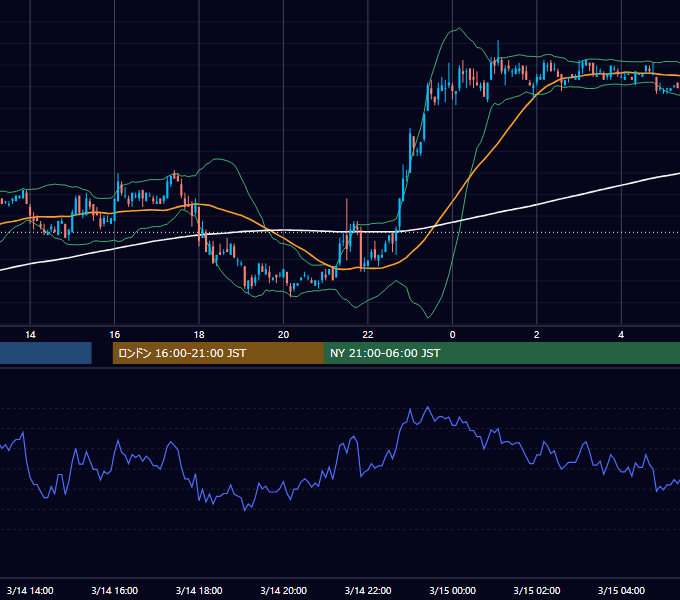Click the 14 hour label on price chart axis
The height and width of the screenshot is (600, 680).
(x=30, y=335)
